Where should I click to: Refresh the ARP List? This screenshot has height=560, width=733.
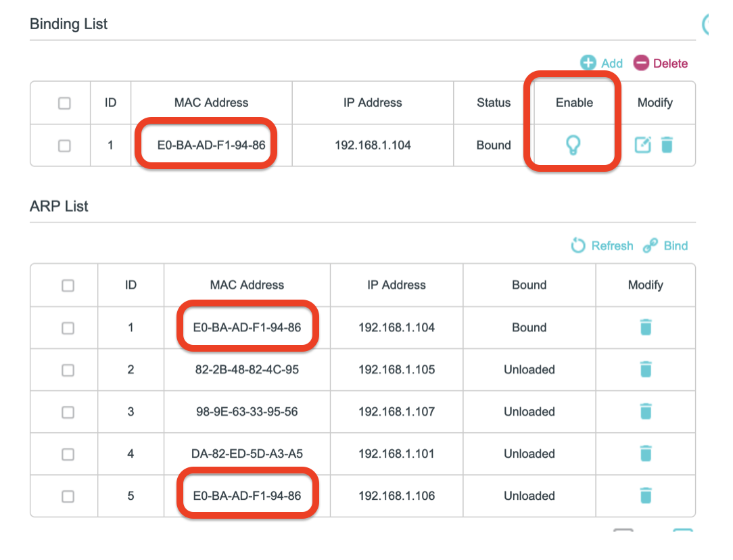tap(602, 246)
